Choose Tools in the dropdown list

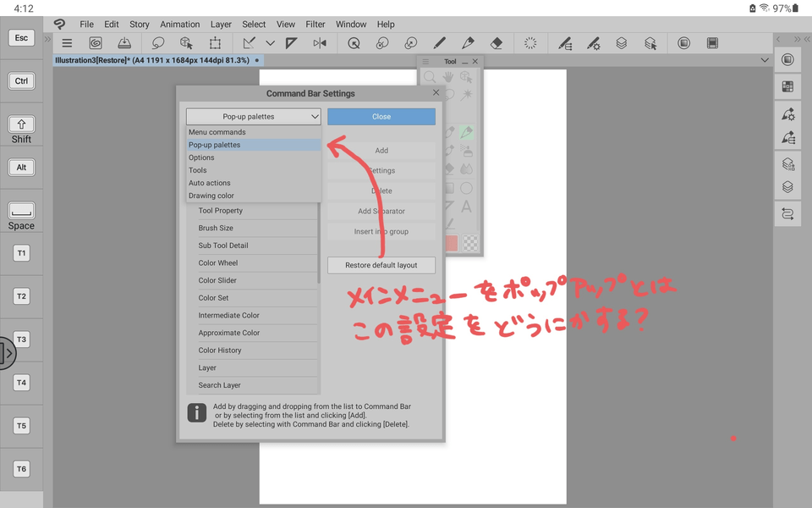point(254,170)
